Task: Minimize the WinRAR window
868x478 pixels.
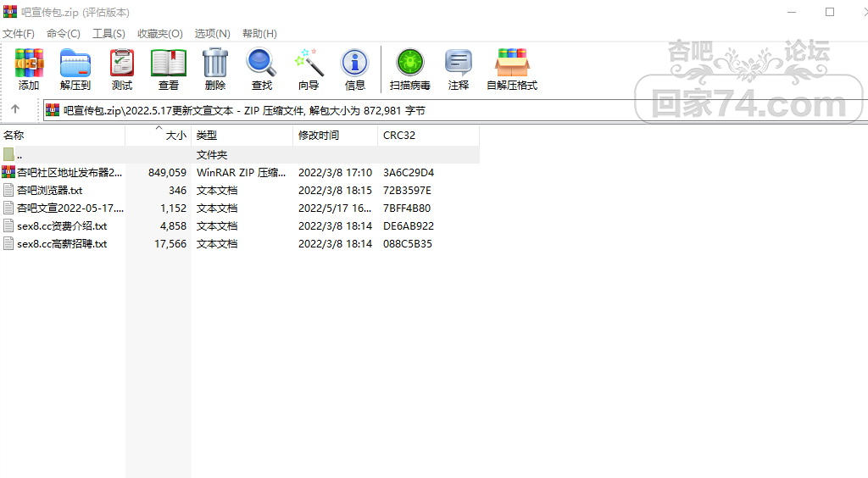Action: click(792, 12)
